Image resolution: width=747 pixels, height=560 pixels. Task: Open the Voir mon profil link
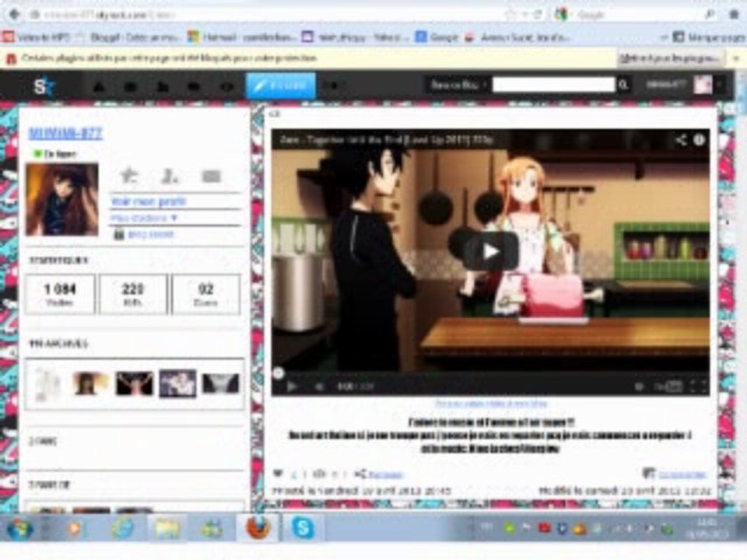(148, 201)
